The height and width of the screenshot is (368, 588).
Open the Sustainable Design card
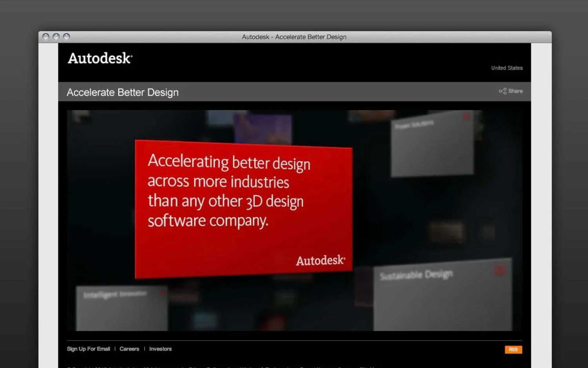(443, 294)
